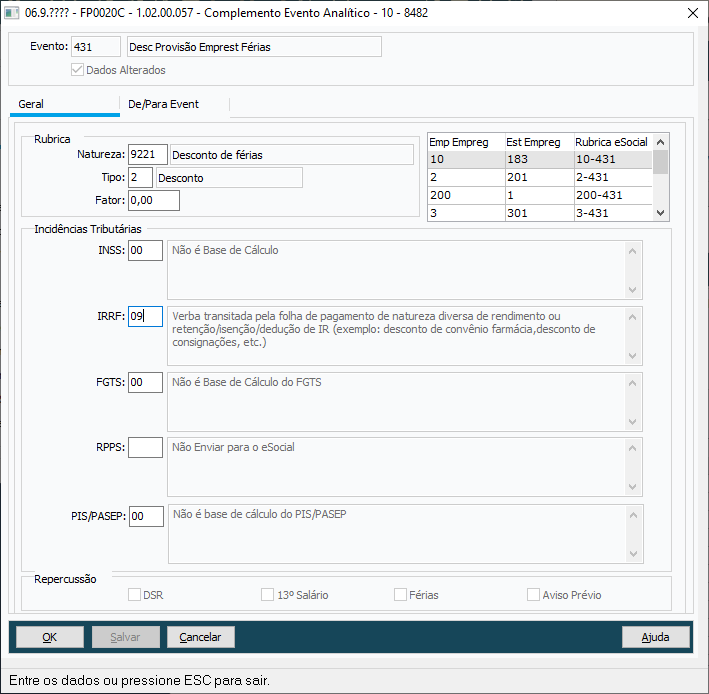Screen dimensions: 709x694
Task: Enable Férias repercussão checkbox
Action: click(400, 595)
